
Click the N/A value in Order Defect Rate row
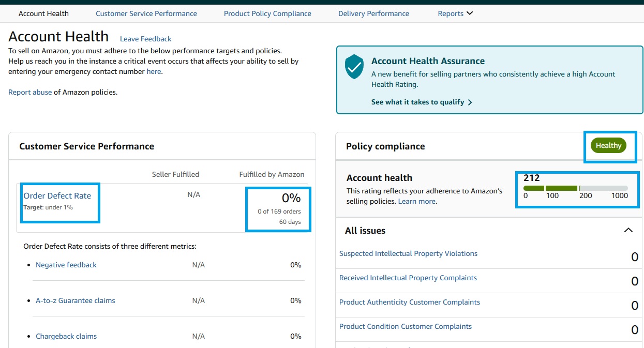193,194
